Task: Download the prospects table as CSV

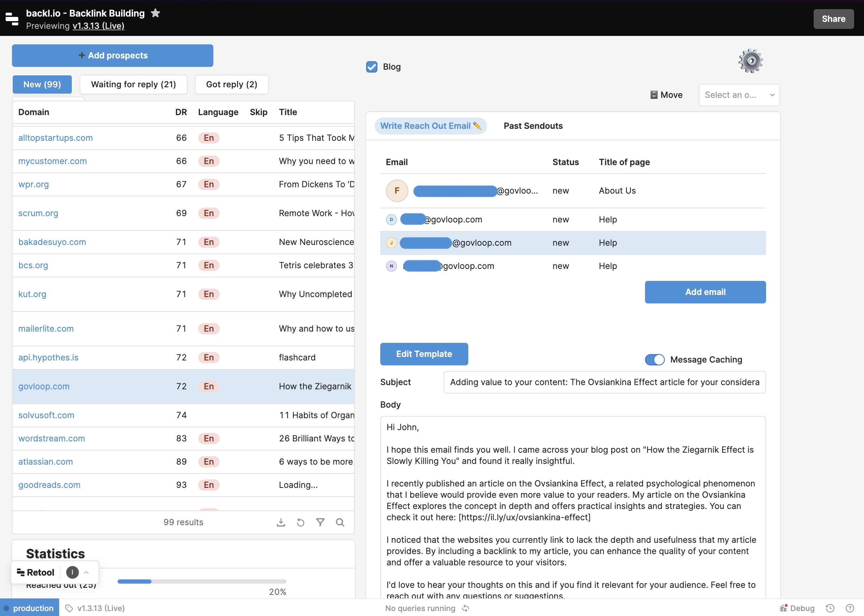Action: [x=281, y=522]
